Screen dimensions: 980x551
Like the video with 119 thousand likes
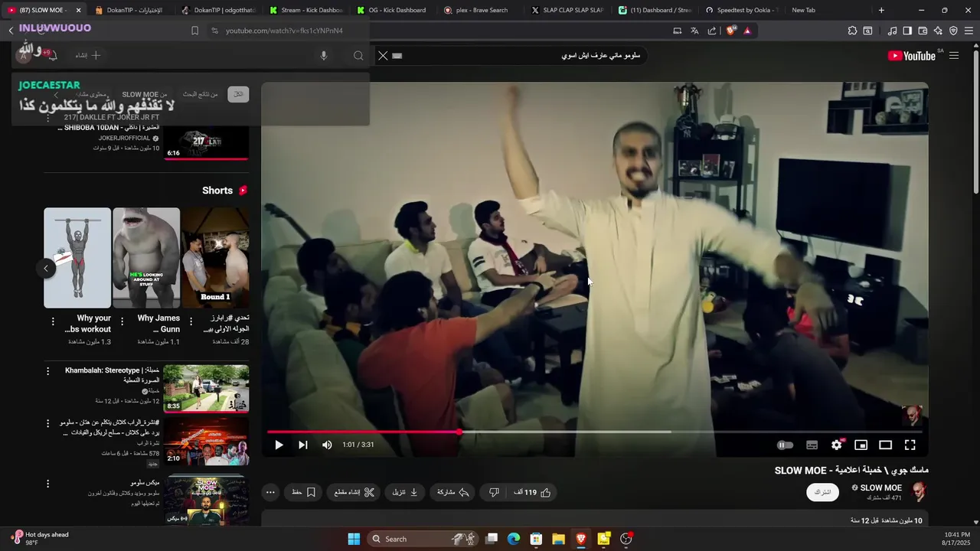click(x=533, y=492)
